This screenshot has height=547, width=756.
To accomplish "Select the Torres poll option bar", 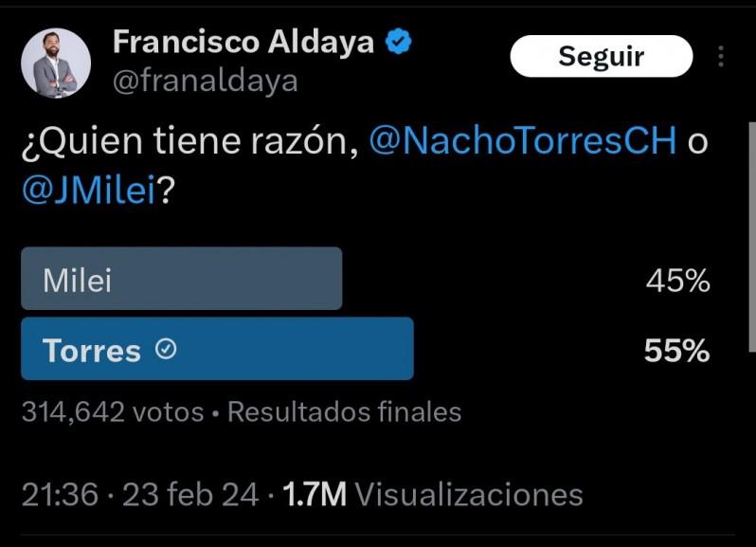I will [x=217, y=349].
